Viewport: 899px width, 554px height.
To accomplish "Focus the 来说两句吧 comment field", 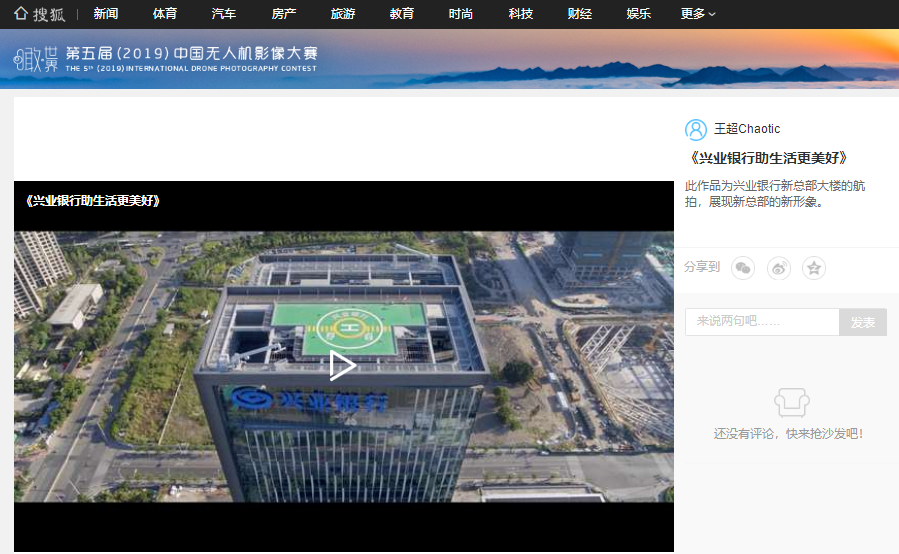I will 762,322.
